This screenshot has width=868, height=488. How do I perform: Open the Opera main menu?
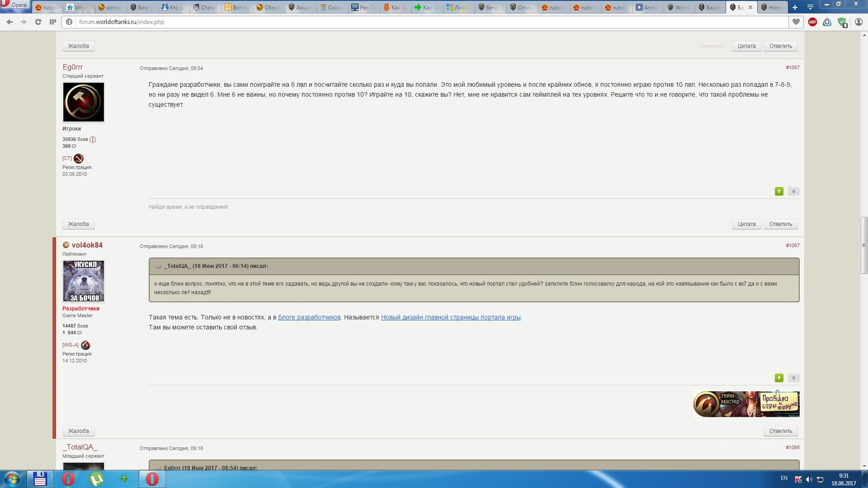[15, 5]
